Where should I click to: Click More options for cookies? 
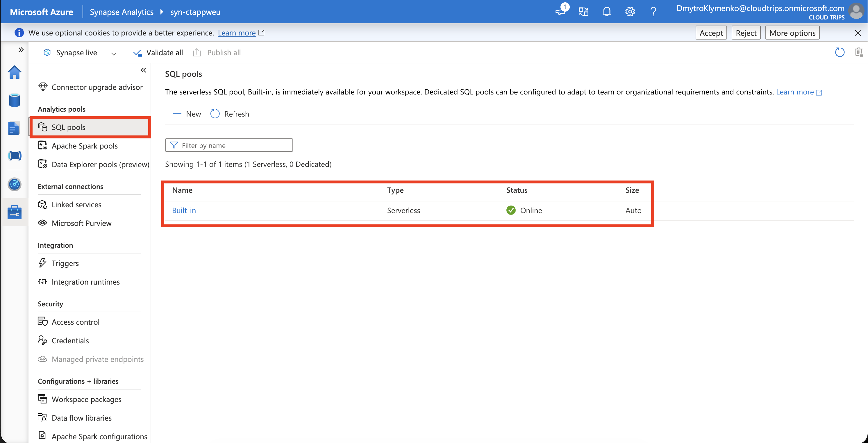(792, 33)
